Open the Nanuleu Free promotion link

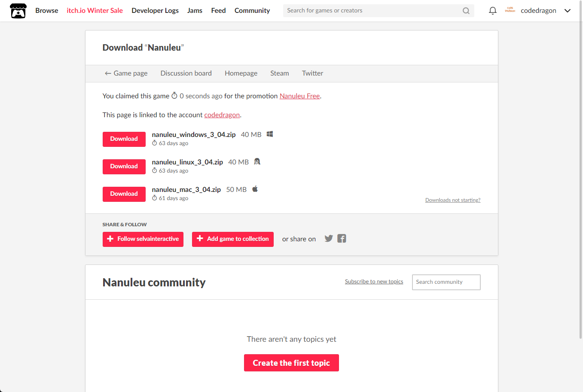click(299, 96)
